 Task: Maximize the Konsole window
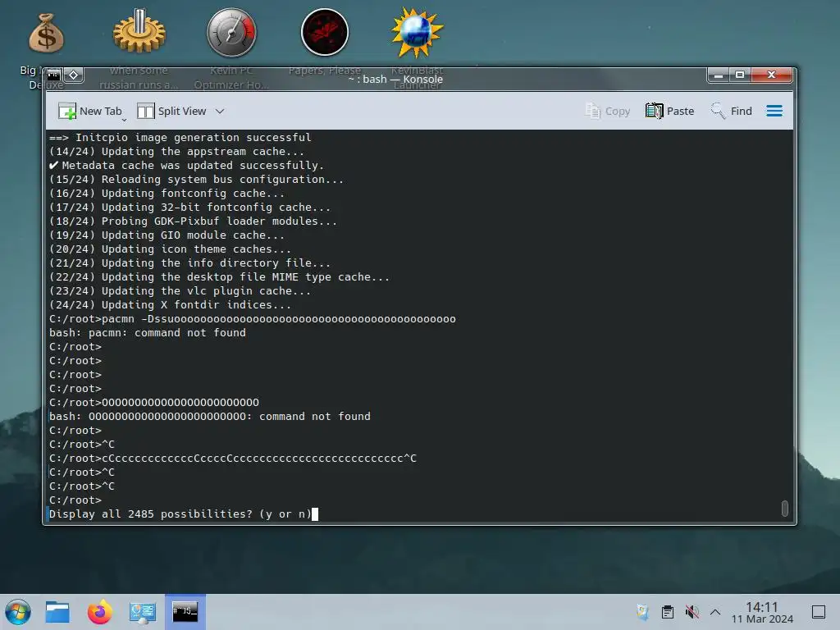tap(740, 75)
